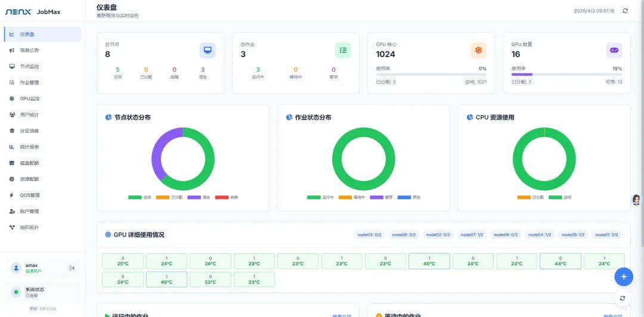
Task: Open GPU监控 in the sidebar
Action: 29,98
